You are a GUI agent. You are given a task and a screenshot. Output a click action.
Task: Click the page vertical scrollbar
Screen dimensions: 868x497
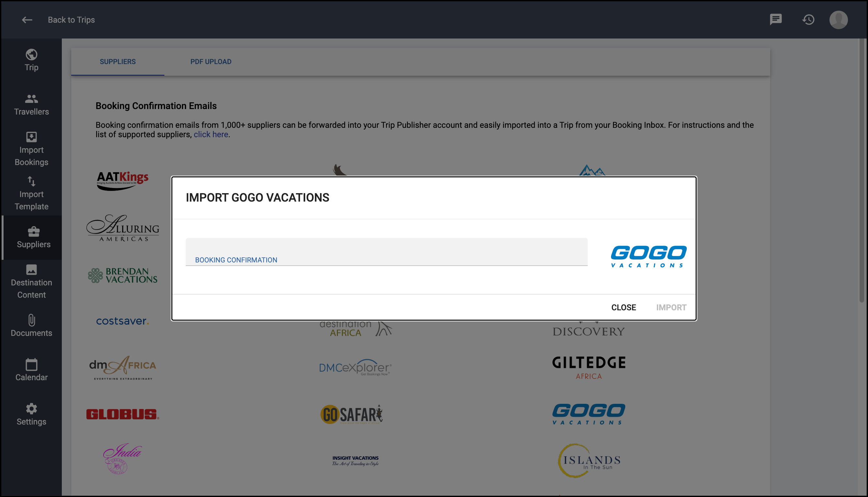tap(862, 171)
